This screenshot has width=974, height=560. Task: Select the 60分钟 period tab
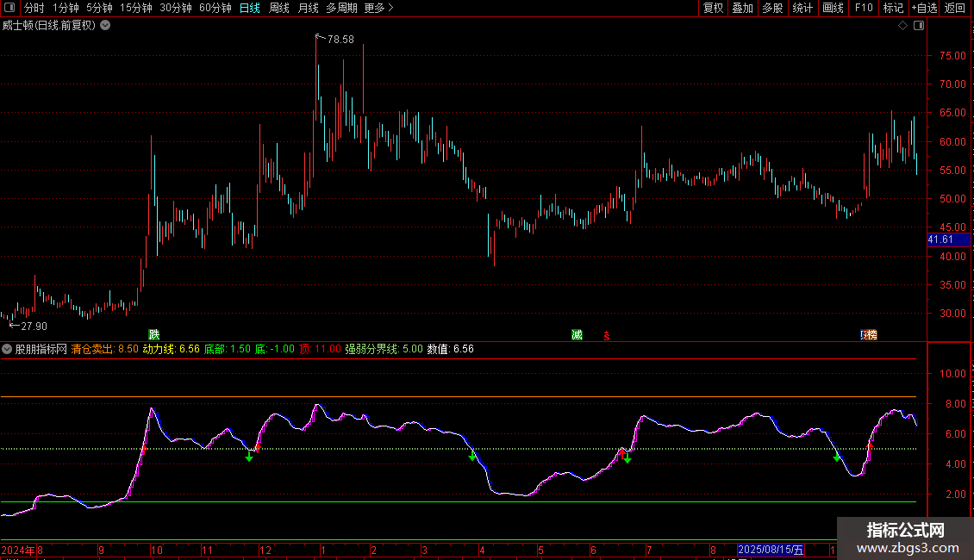(215, 8)
